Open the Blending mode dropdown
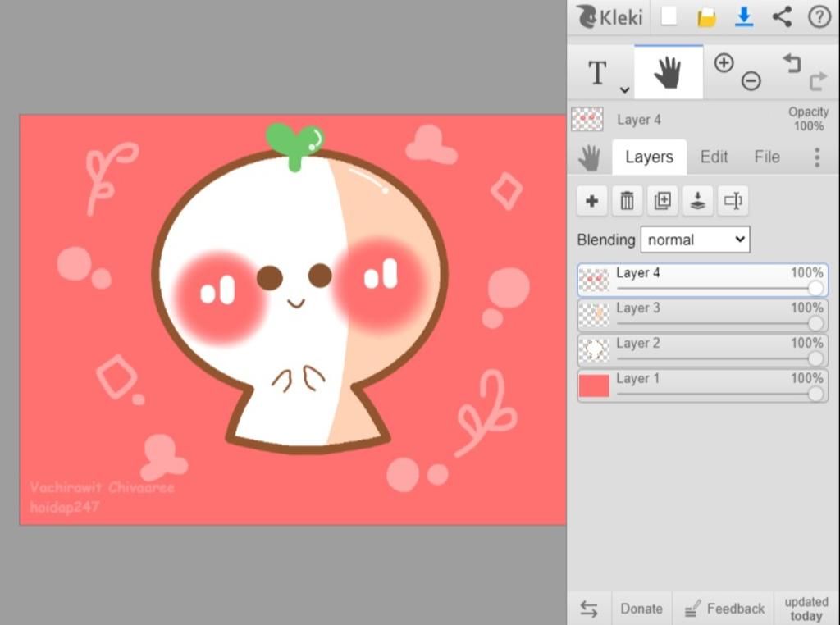This screenshot has width=840, height=625. pyautogui.click(x=696, y=240)
